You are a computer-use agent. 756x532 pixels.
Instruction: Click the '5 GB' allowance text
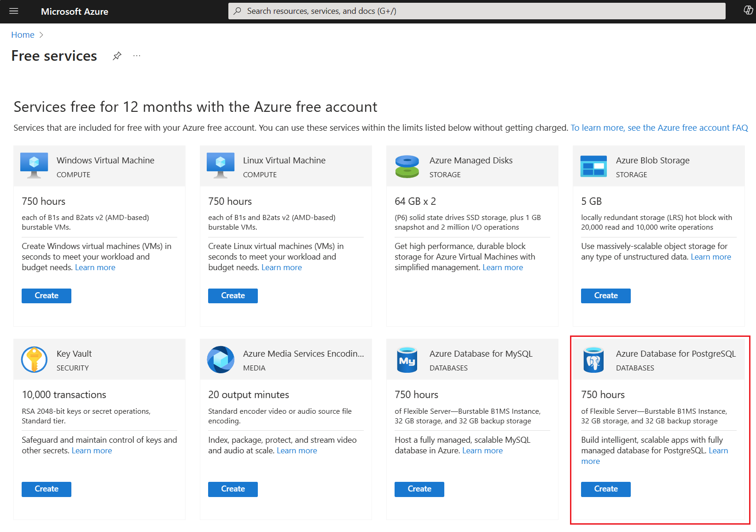point(591,201)
